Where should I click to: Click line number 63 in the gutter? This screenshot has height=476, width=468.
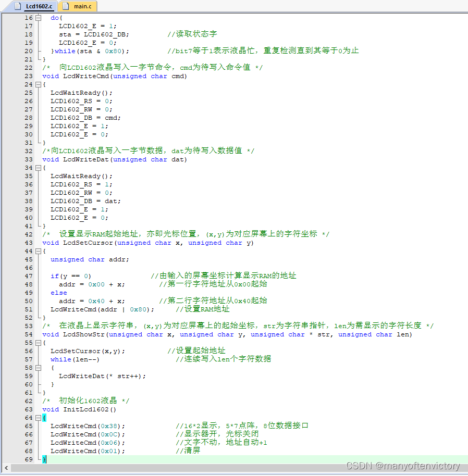point(29,409)
